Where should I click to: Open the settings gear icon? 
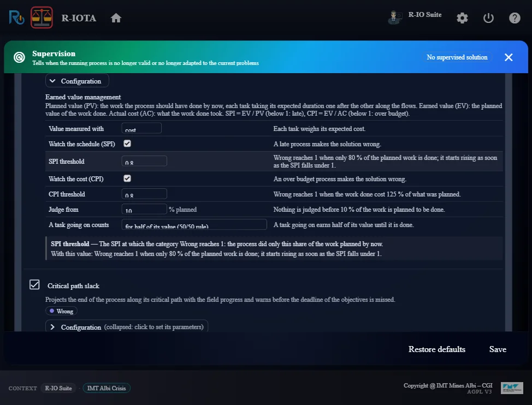462,18
